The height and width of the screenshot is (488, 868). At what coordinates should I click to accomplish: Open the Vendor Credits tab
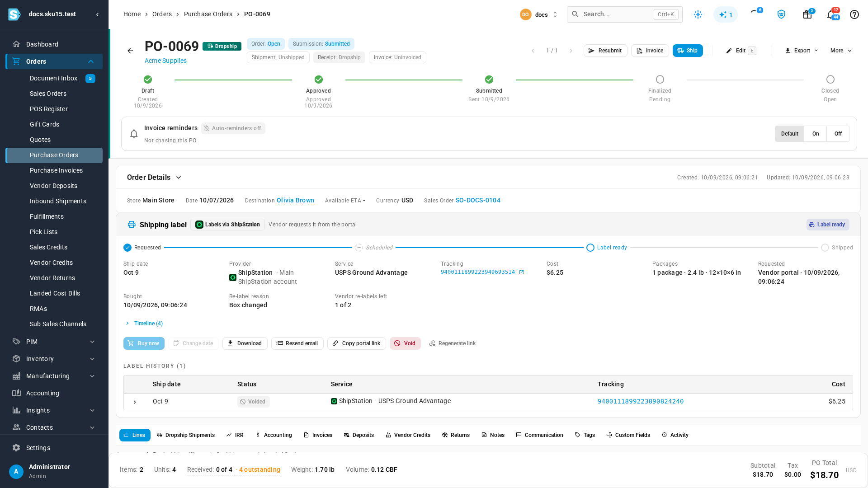click(408, 435)
